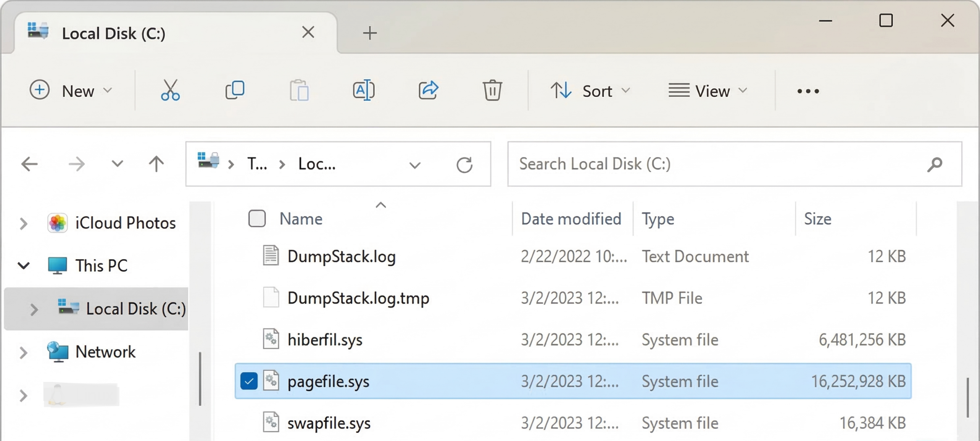This screenshot has height=441, width=980.
Task: Sort files by the Date modified column
Action: click(x=571, y=219)
